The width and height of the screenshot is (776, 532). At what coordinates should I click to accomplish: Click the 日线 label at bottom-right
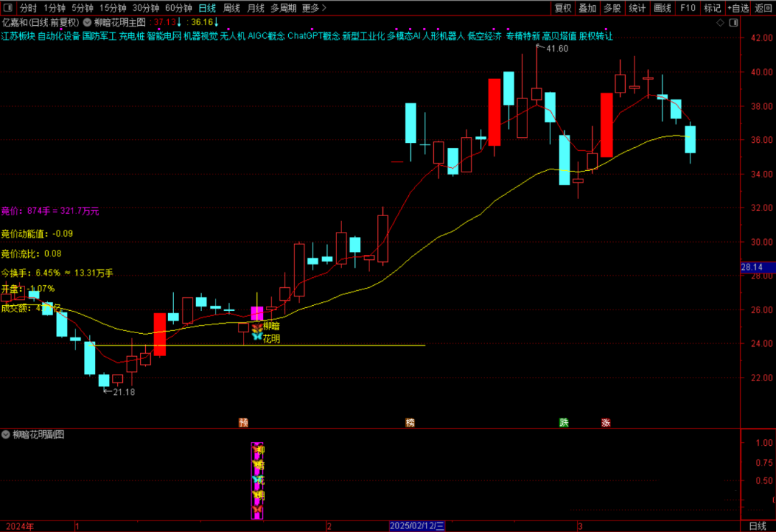[x=758, y=526]
